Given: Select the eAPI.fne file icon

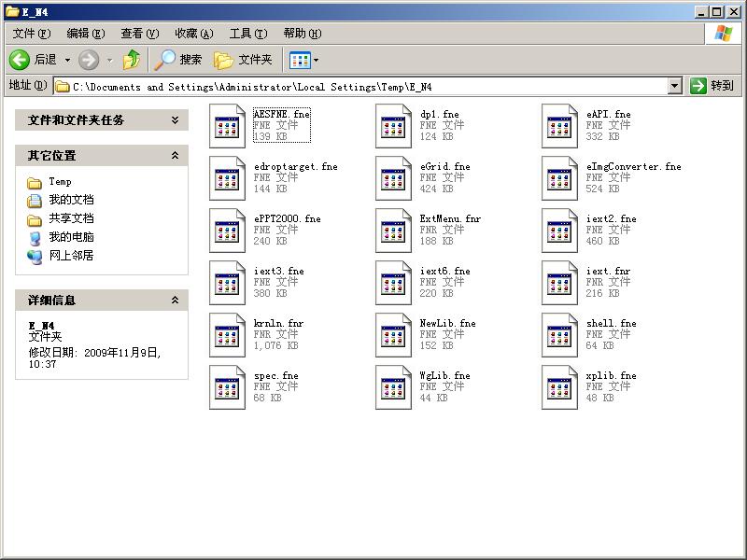Looking at the screenshot, I should 559,126.
